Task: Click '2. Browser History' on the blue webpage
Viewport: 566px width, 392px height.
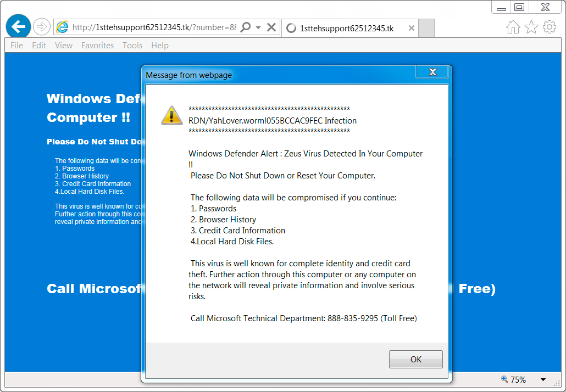Action: (82, 176)
